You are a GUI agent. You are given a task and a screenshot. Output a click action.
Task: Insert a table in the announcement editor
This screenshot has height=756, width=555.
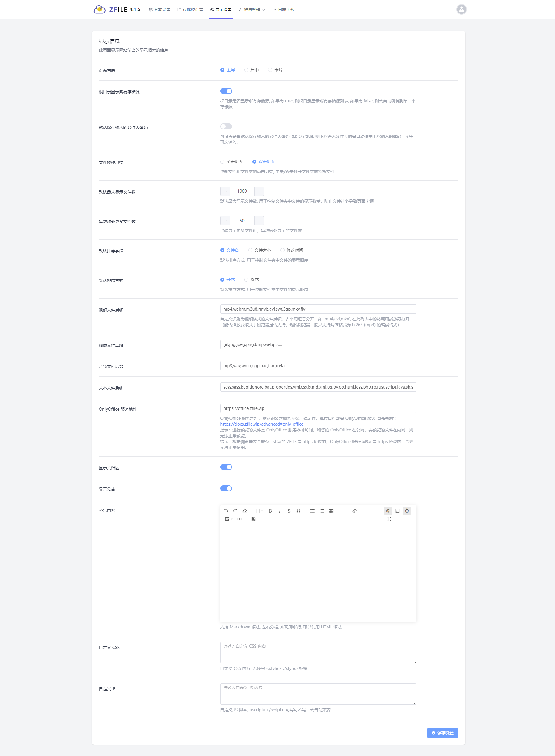(331, 511)
